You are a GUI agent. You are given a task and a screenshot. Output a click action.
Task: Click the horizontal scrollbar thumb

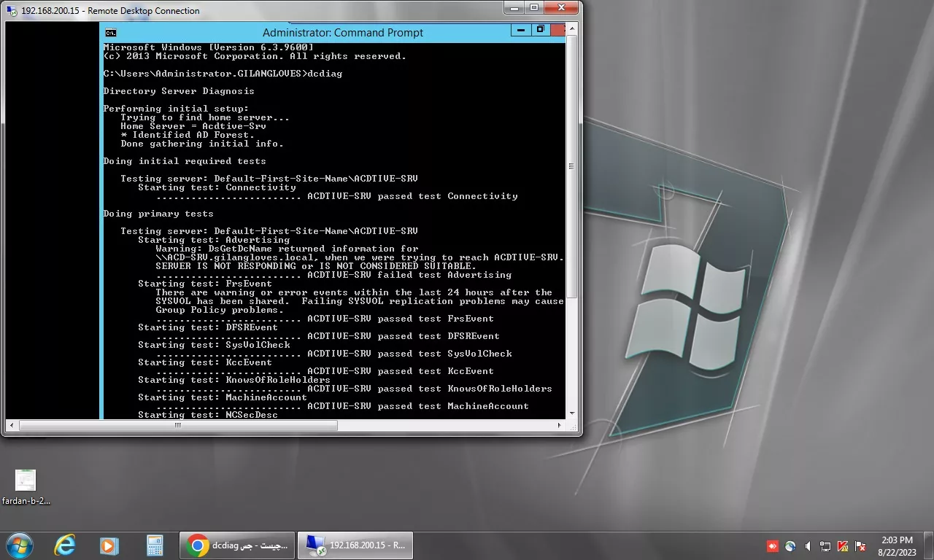(177, 425)
